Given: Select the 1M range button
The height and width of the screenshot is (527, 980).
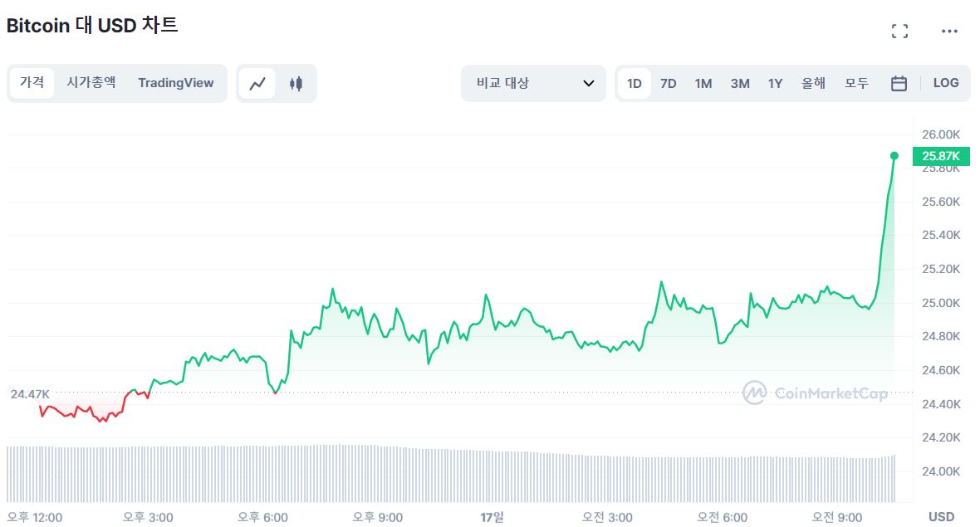Looking at the screenshot, I should [x=703, y=83].
